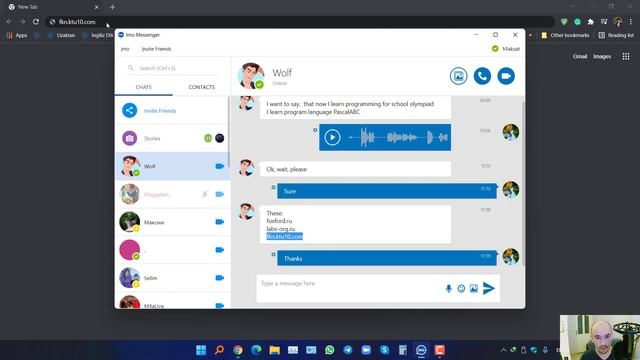This screenshot has width=640, height=360.
Task: Open the Windows Start menu
Action: tap(201, 350)
